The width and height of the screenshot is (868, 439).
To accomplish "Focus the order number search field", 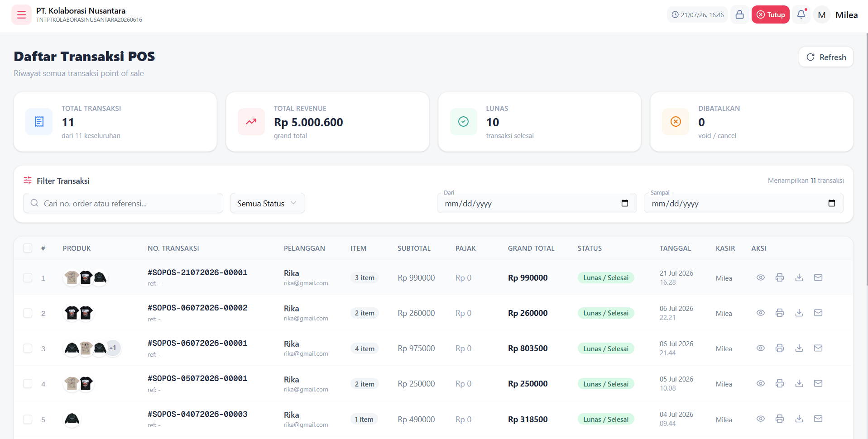I will click(123, 203).
